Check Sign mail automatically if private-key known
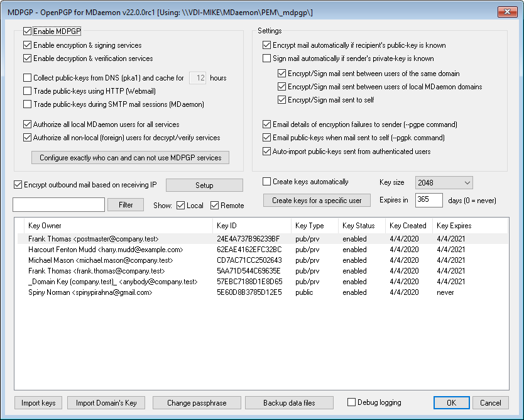The width and height of the screenshot is (524, 420). tap(267, 58)
